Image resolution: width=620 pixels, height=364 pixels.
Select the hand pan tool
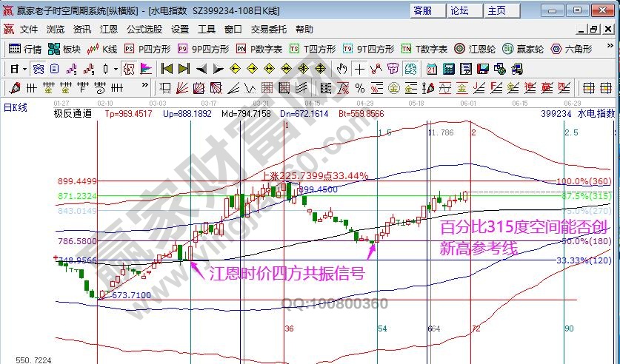[341, 69]
